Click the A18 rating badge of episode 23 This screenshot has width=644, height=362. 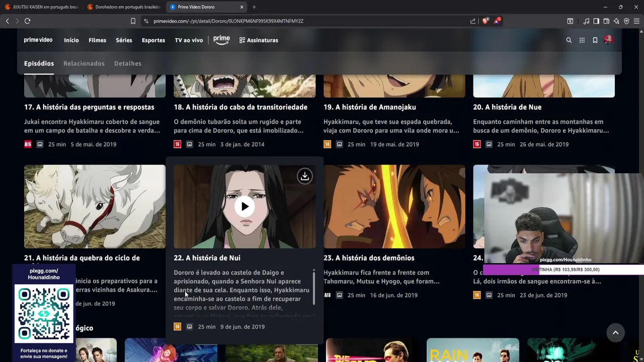click(x=327, y=295)
